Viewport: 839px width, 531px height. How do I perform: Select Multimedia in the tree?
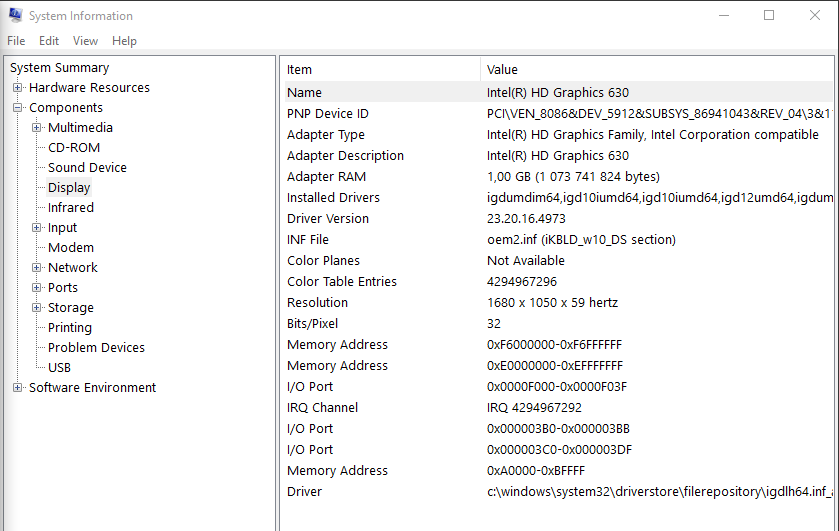coord(80,127)
